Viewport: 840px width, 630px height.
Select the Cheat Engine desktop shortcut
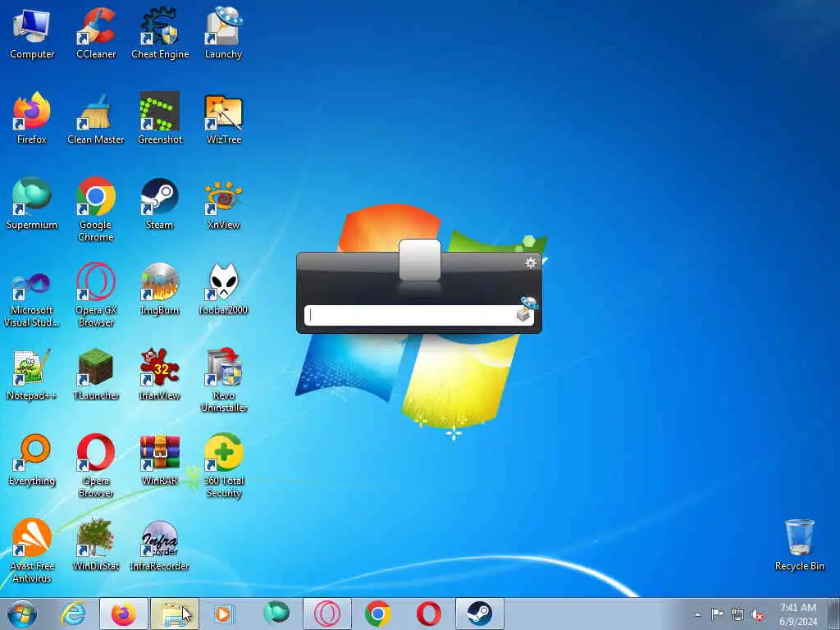pos(160,33)
